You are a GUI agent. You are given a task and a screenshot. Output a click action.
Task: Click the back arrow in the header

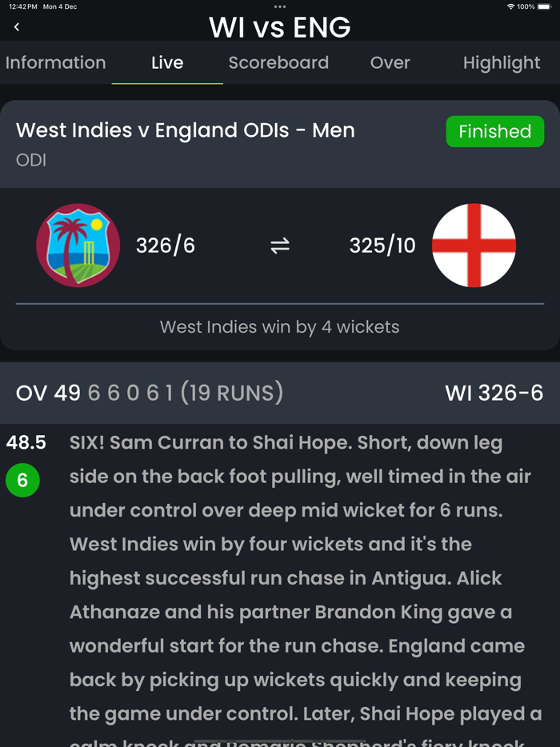16,26
